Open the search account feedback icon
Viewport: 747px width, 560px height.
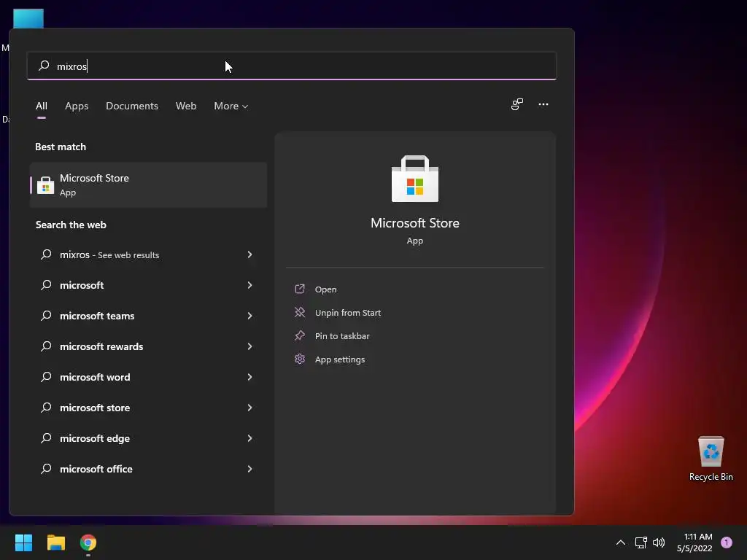[517, 104]
